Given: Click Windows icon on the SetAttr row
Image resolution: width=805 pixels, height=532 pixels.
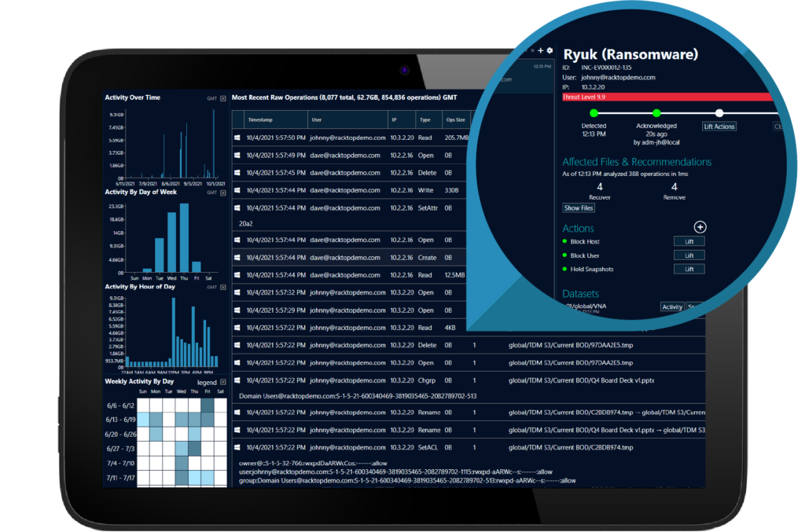Looking at the screenshot, I should coord(237,207).
